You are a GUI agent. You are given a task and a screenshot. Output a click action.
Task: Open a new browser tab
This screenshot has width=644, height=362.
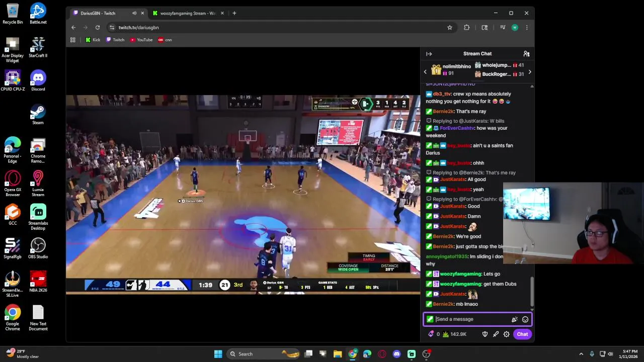pos(234,13)
